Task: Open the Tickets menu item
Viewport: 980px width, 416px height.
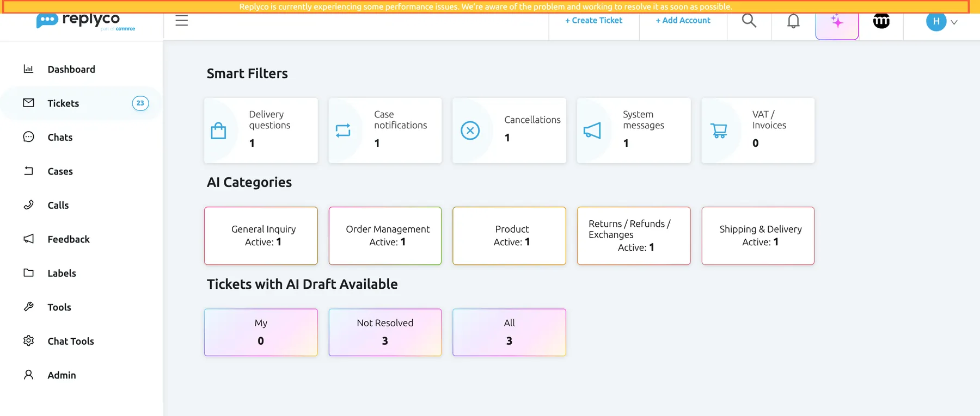Action: (x=82, y=103)
